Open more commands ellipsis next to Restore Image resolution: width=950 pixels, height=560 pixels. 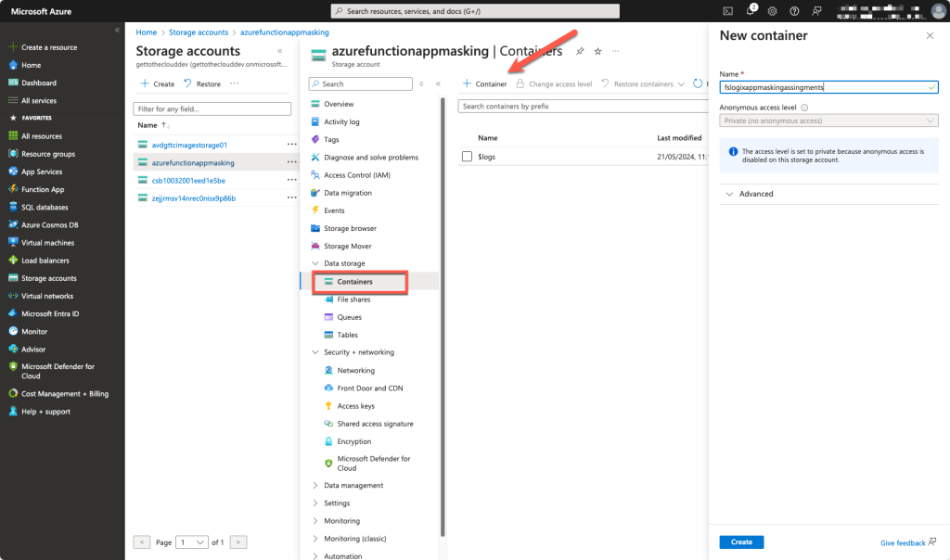[x=235, y=83]
